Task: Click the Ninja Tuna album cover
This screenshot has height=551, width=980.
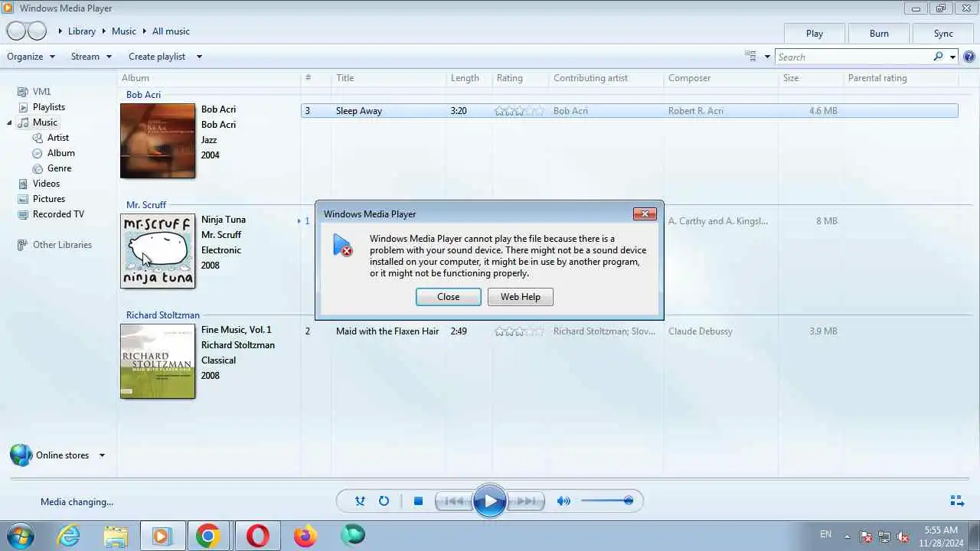Action: coord(158,251)
